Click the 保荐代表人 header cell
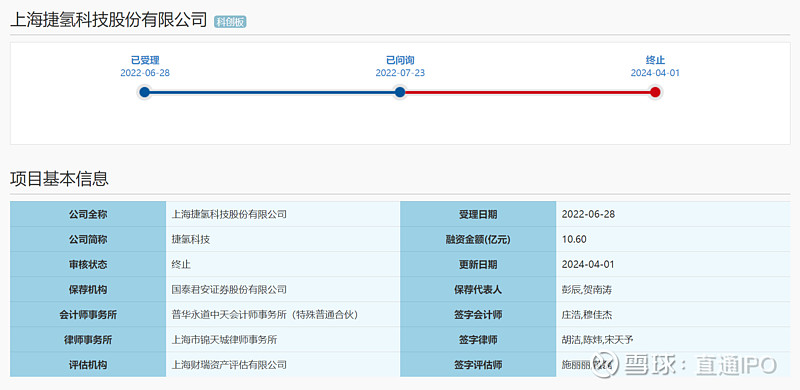This screenshot has height=390, width=800. [x=478, y=289]
